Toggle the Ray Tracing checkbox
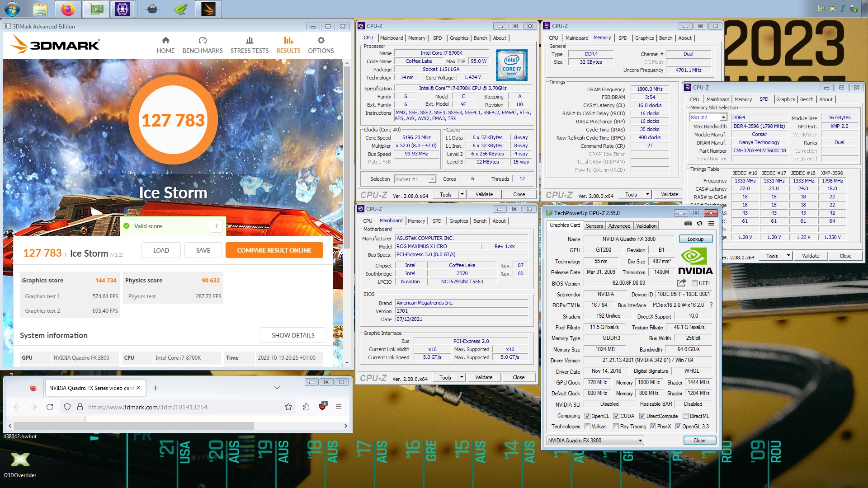Image resolution: width=868 pixels, height=488 pixels. pos(616,427)
